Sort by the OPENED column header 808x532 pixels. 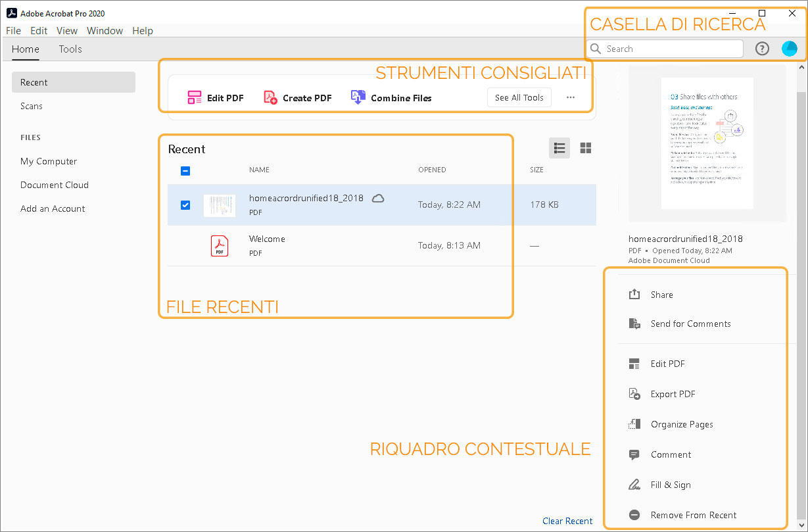click(432, 170)
